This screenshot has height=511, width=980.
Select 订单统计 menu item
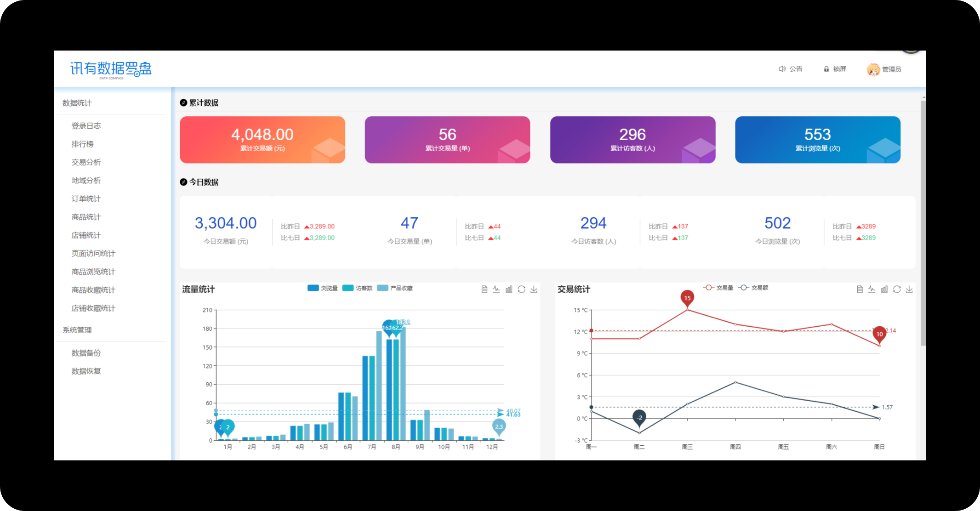tap(86, 199)
